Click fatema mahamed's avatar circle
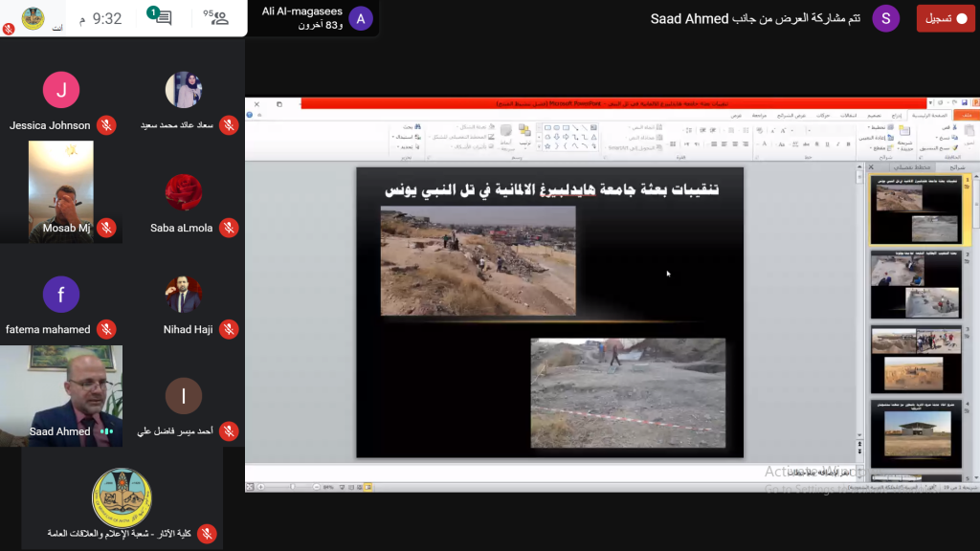The width and height of the screenshot is (980, 551). [x=61, y=295]
